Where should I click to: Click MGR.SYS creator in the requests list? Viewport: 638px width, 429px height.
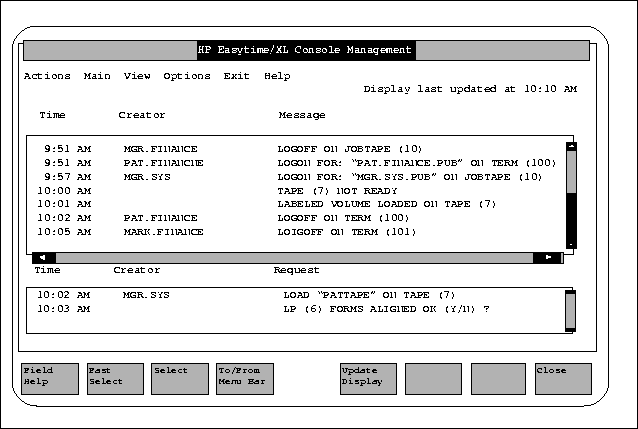tap(146, 295)
